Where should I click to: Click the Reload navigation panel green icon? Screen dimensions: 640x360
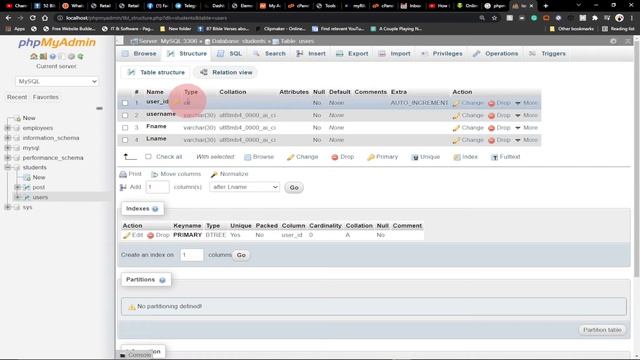point(80,56)
